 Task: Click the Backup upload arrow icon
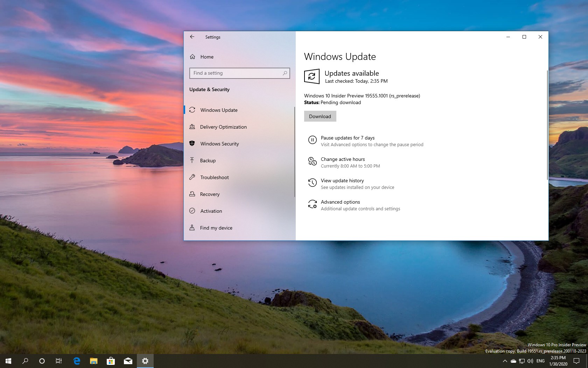[x=192, y=161]
